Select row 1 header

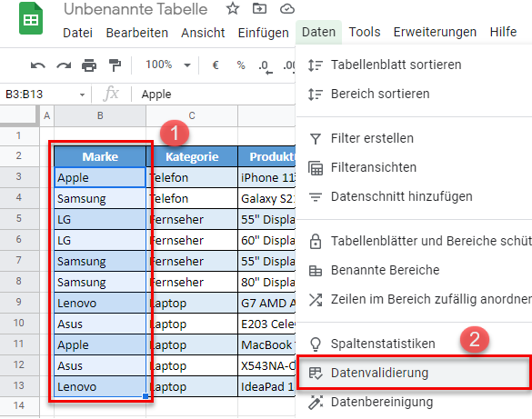pos(19,135)
